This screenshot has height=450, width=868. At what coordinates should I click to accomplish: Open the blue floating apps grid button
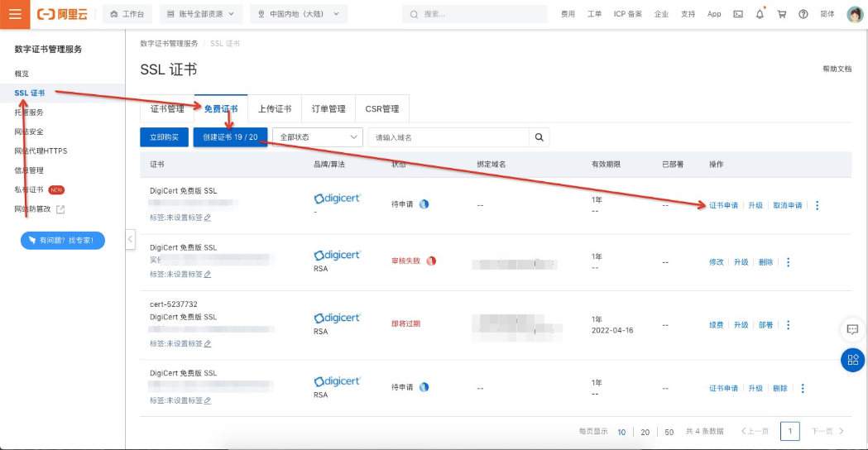pyautogui.click(x=852, y=360)
